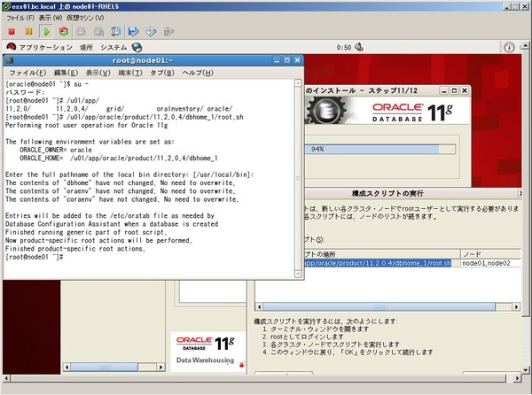Click the 94% install progress bar
The height and width of the screenshot is (395, 532).
380,149
